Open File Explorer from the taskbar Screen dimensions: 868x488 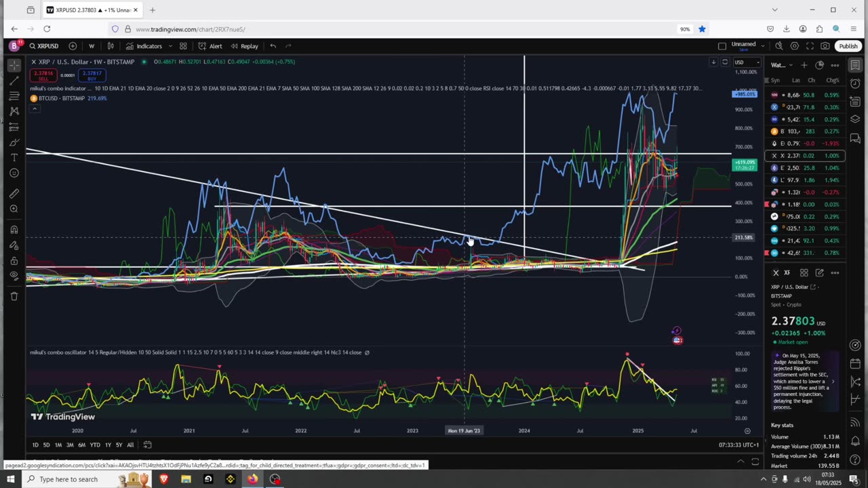point(186,479)
